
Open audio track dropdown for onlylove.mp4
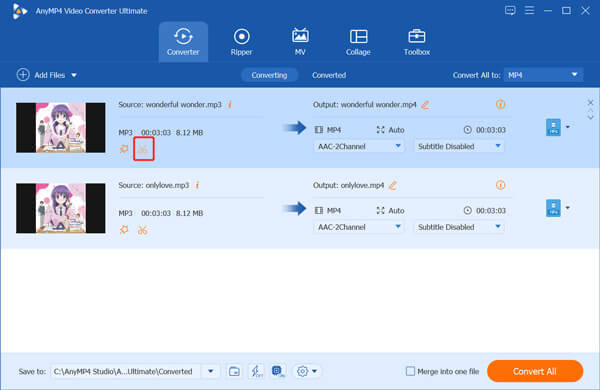[x=359, y=227]
